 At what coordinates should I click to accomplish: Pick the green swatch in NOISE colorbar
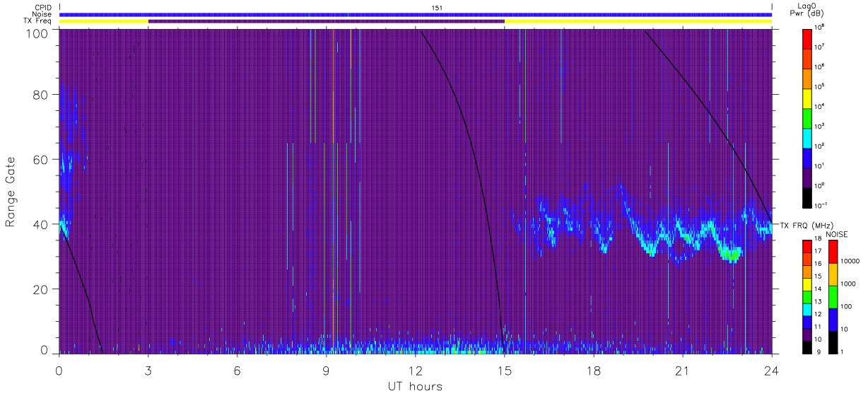tap(833, 296)
